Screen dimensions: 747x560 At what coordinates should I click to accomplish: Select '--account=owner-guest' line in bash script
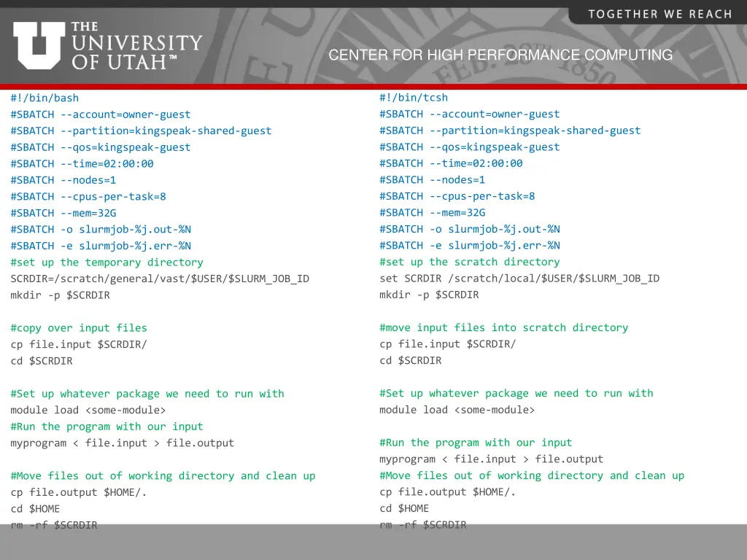coord(101,114)
